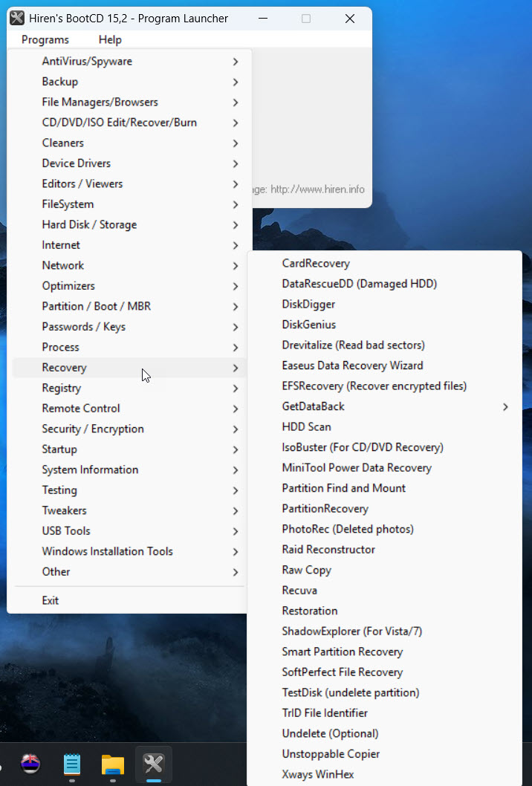
Task: Select the USB Tools category
Action: [66, 531]
